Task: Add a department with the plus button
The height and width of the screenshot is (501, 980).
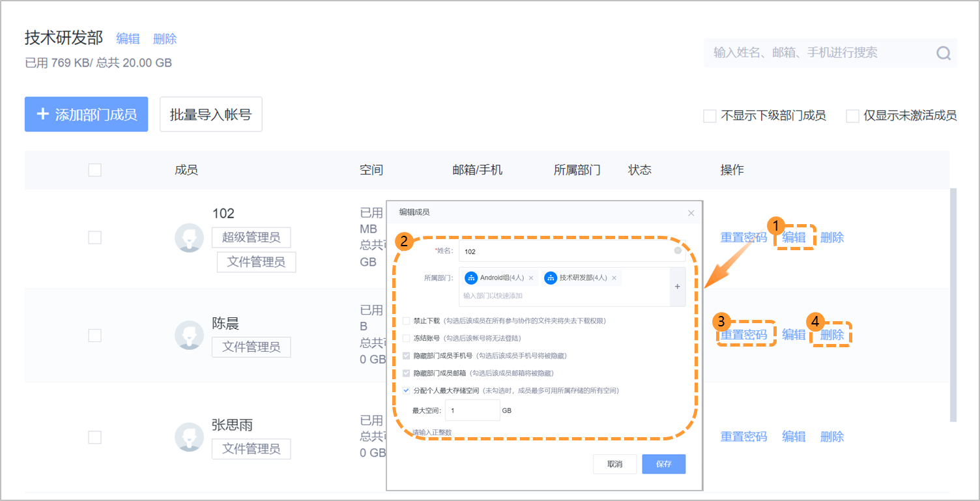Action: click(x=677, y=287)
